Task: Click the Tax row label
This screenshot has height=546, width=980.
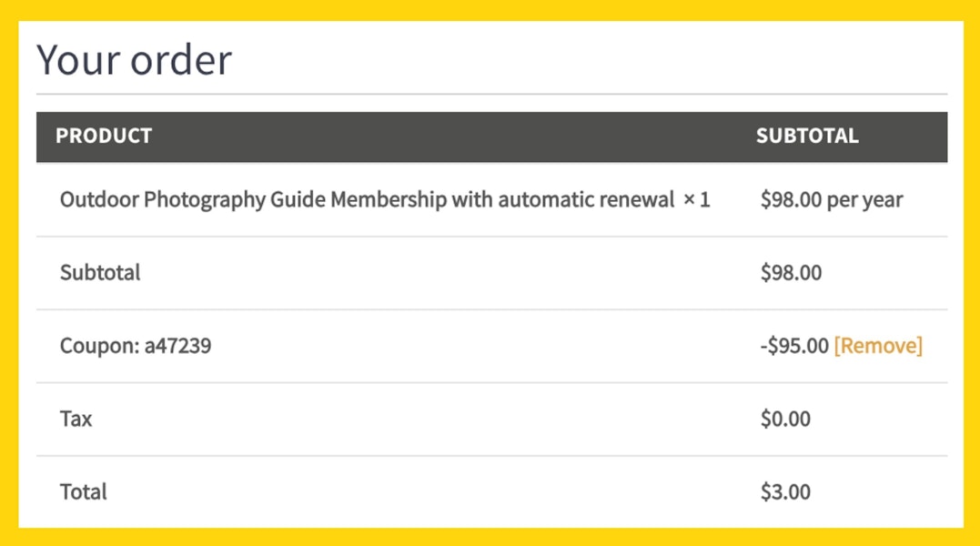Action: [76, 419]
